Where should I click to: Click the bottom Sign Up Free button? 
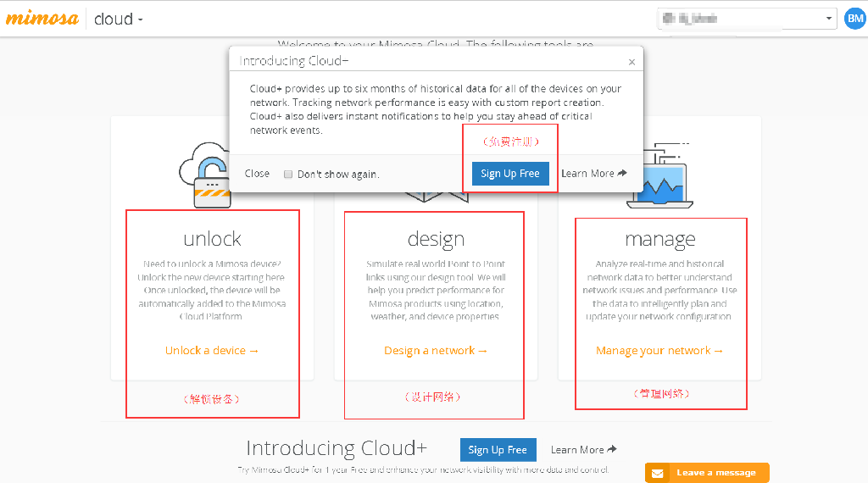(498, 450)
